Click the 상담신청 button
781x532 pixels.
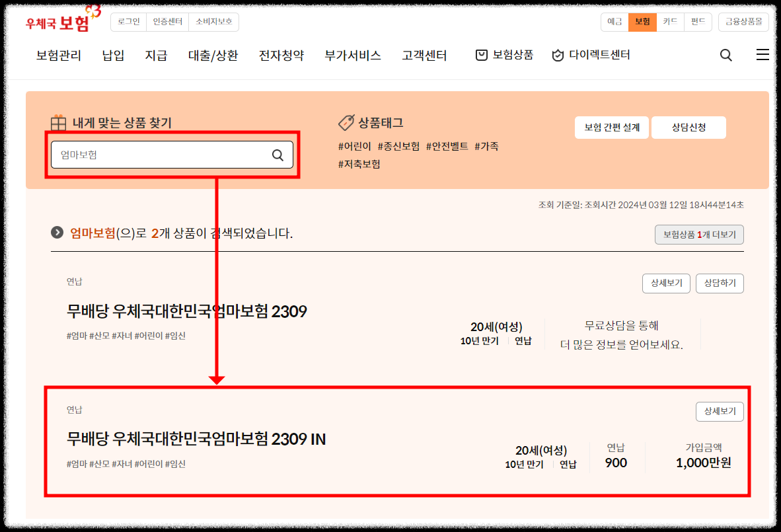click(688, 128)
